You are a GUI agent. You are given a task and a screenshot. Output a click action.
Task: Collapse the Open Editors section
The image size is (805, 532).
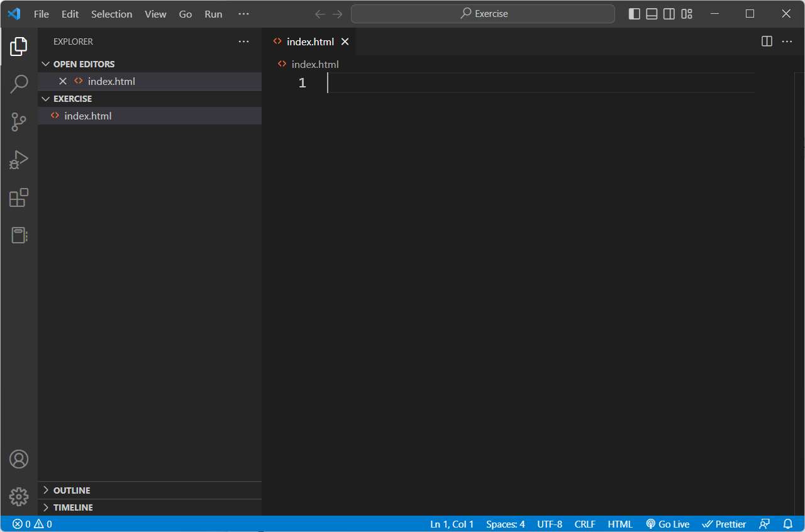point(45,64)
